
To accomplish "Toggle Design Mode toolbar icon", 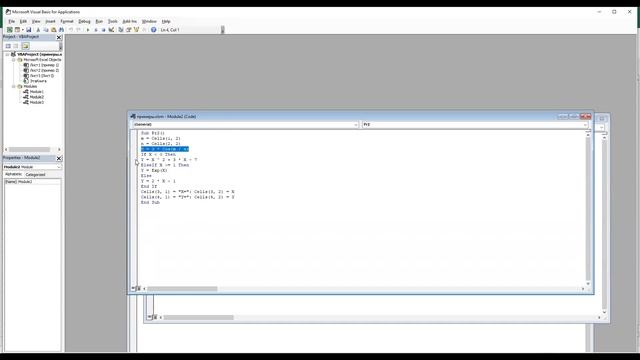I will (x=111, y=30).
